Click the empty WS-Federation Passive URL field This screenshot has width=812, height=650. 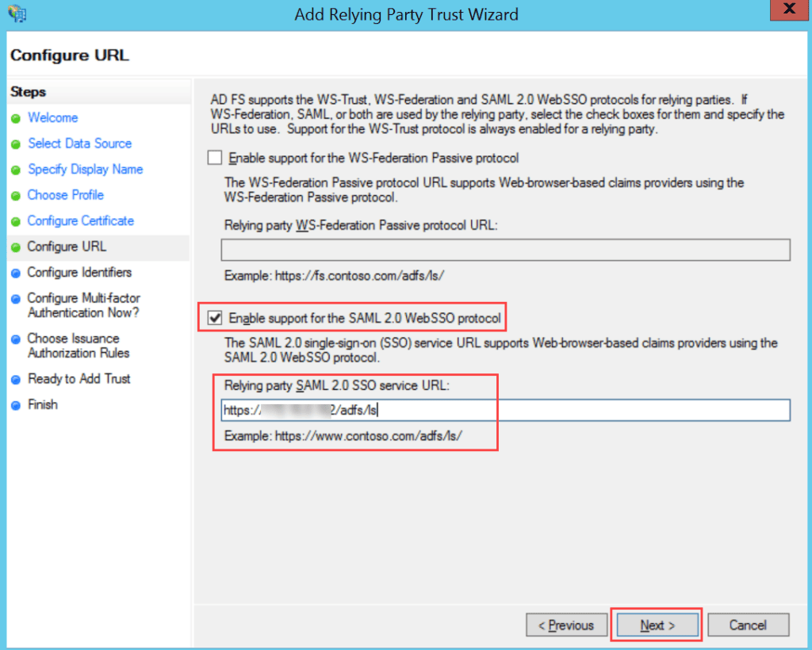click(505, 250)
